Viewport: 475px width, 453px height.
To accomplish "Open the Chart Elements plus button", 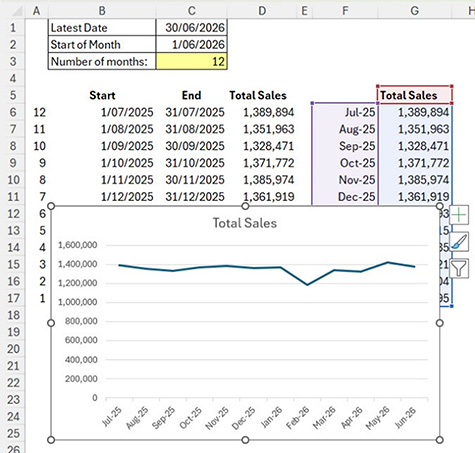I will click(x=459, y=215).
